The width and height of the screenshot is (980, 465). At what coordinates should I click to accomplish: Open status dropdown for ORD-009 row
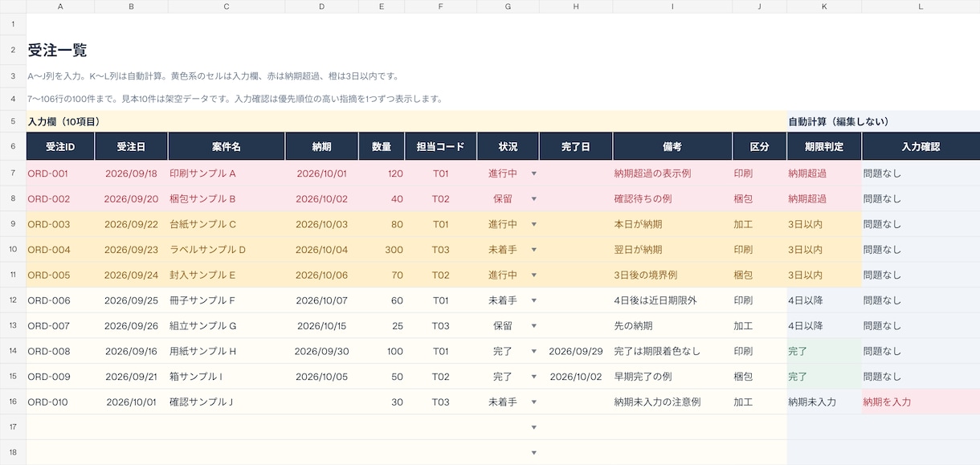pyautogui.click(x=534, y=377)
